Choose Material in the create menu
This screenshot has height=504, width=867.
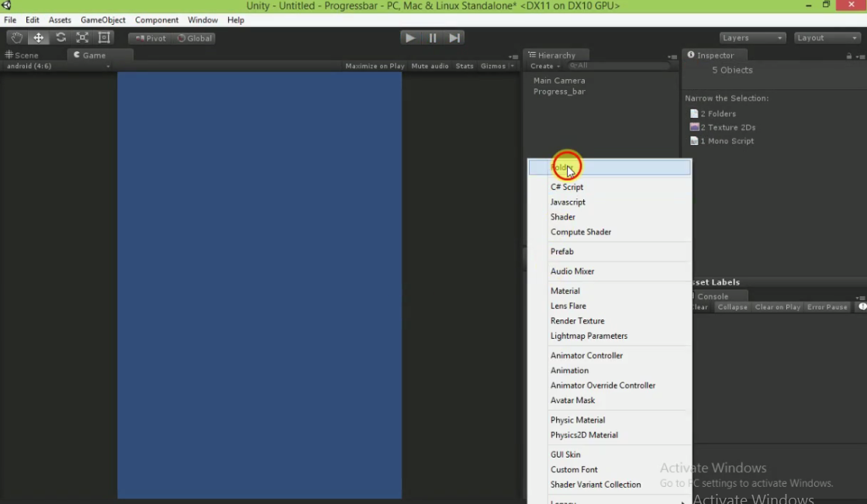(x=610, y=292)
